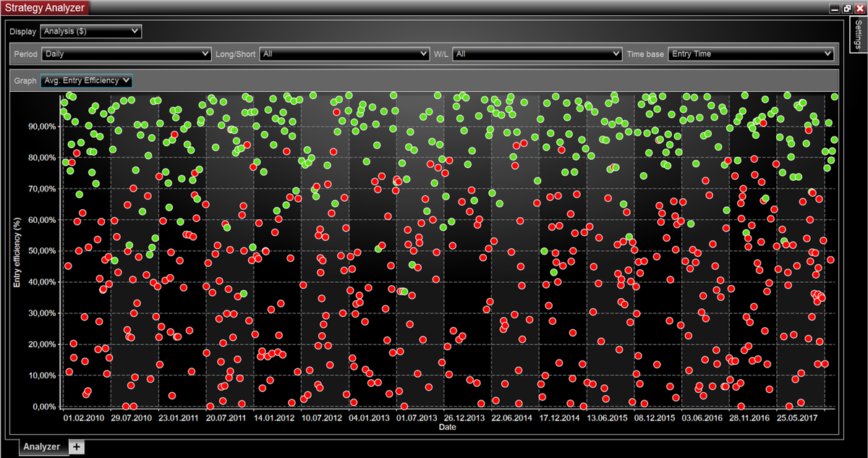
Task: Click the Date axis title
Action: coord(447,427)
